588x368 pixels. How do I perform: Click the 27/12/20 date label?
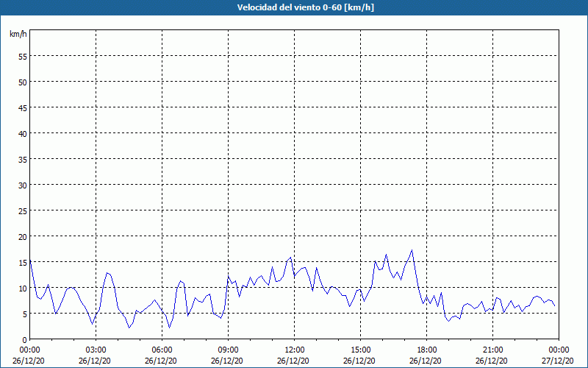tap(559, 361)
